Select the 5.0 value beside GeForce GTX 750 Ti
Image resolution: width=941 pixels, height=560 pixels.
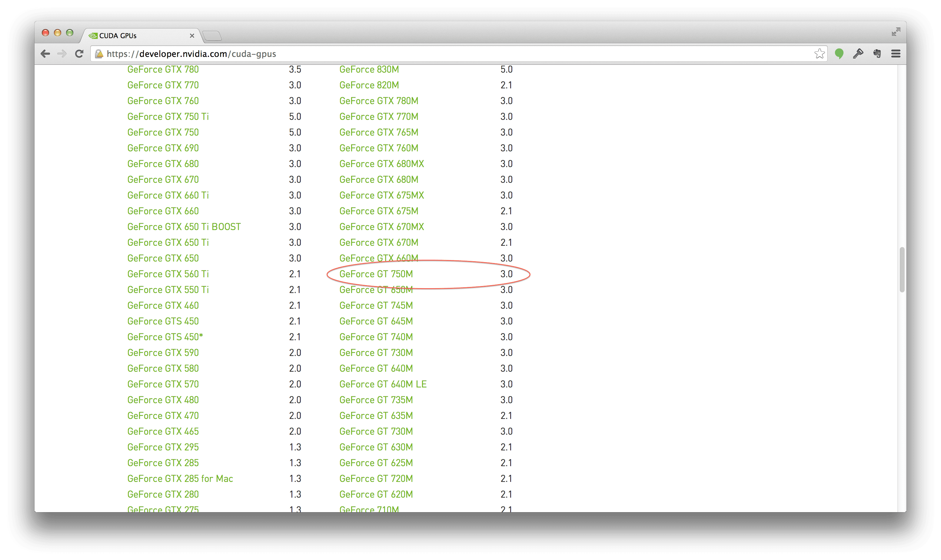(x=295, y=117)
